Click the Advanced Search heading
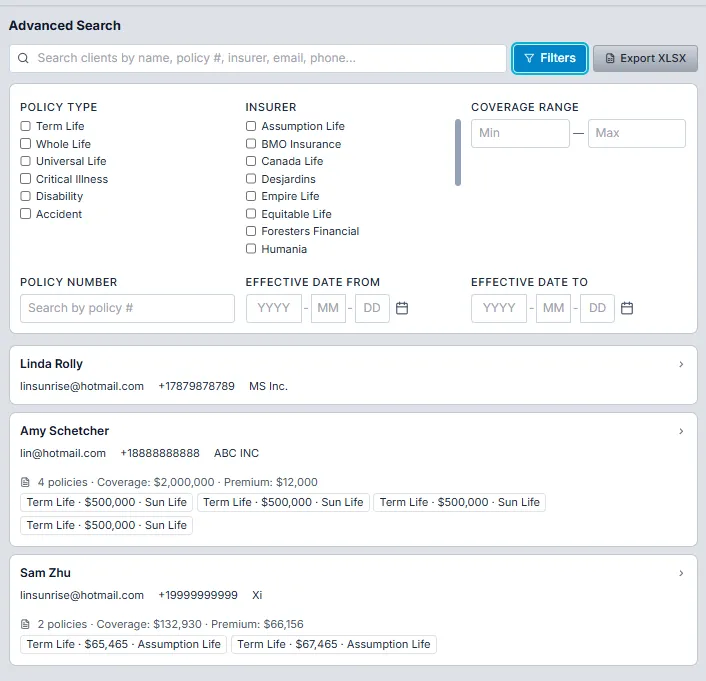The image size is (706, 681). click(65, 26)
